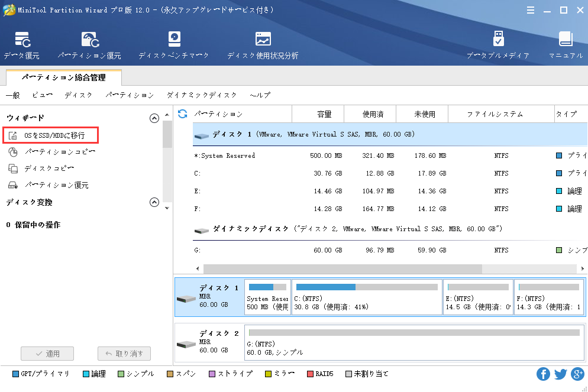
Task: Open the パーティション menu
Action: (130, 95)
